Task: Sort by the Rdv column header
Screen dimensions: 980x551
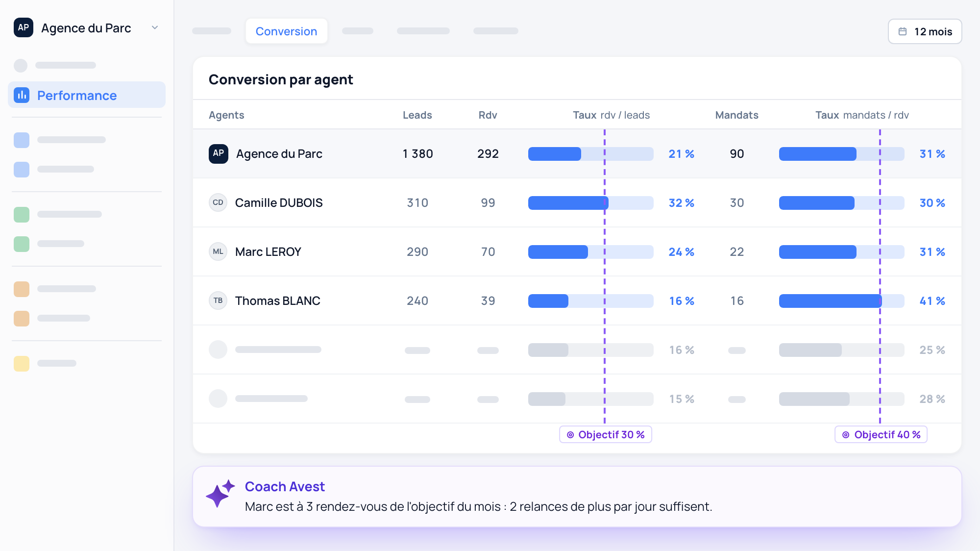Action: [488, 115]
